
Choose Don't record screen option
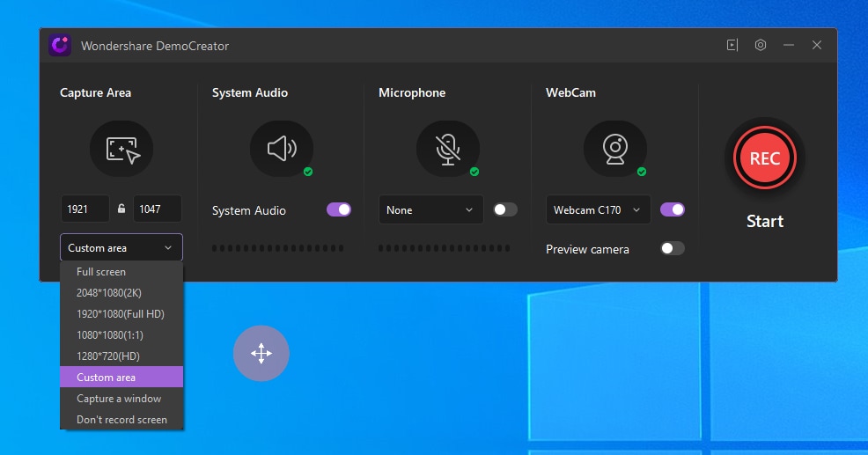point(121,420)
